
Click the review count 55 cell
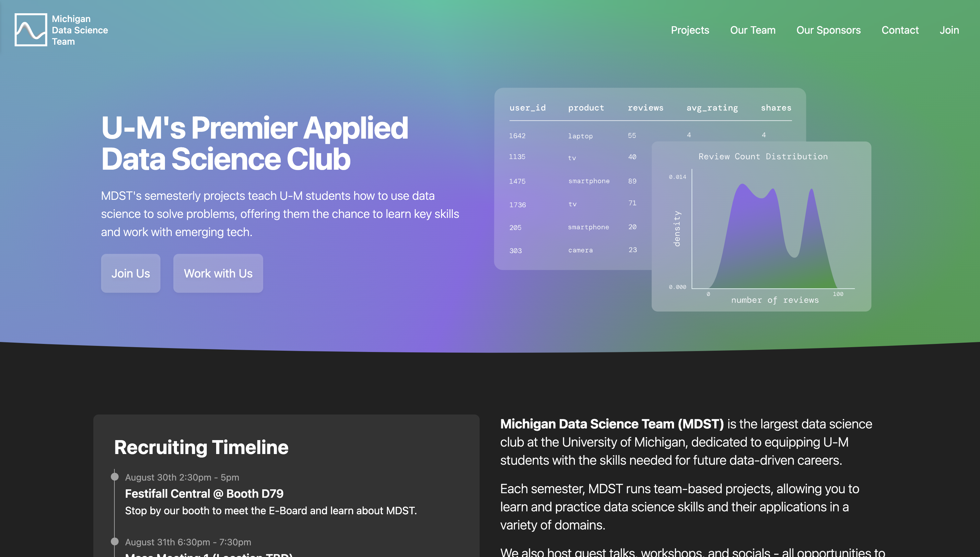(632, 135)
